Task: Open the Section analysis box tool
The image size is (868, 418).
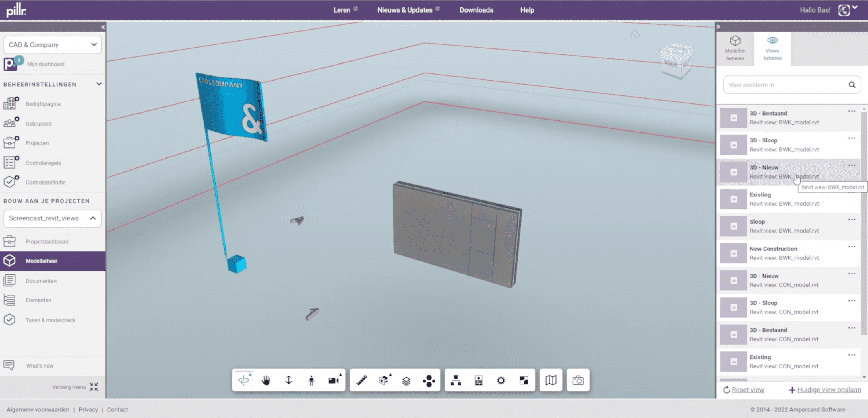Action: [x=384, y=380]
